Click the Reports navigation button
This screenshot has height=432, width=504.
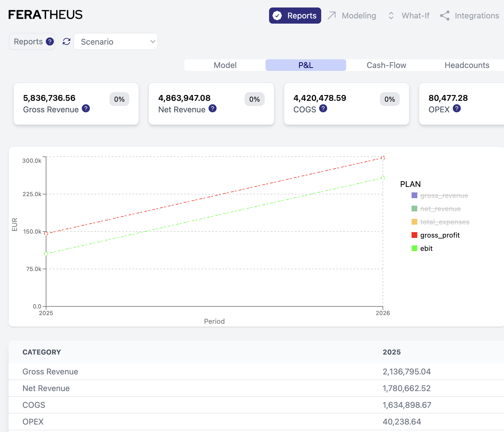[295, 16]
